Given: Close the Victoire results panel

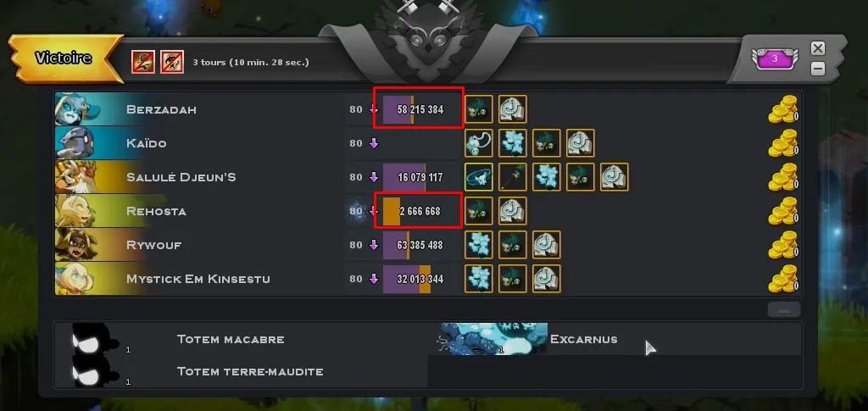Looking at the screenshot, I should [x=818, y=48].
